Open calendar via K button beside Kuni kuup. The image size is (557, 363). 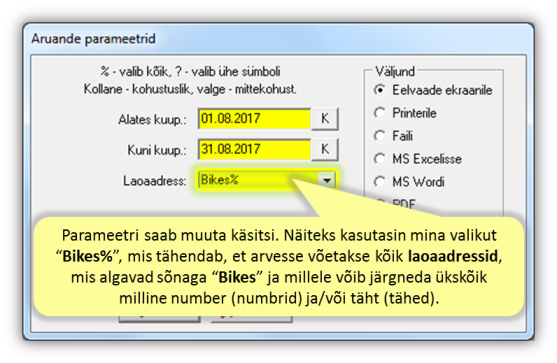(325, 149)
